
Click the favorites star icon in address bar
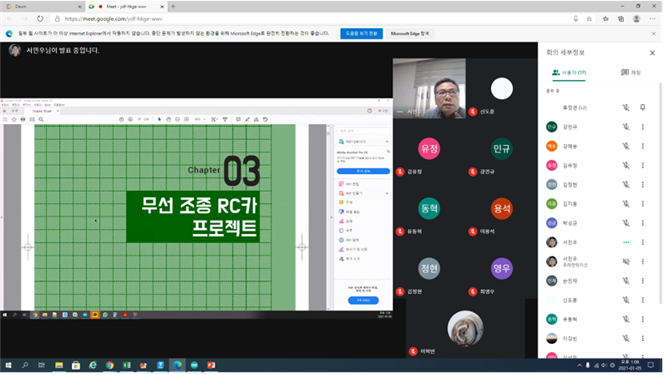pyautogui.click(x=590, y=19)
